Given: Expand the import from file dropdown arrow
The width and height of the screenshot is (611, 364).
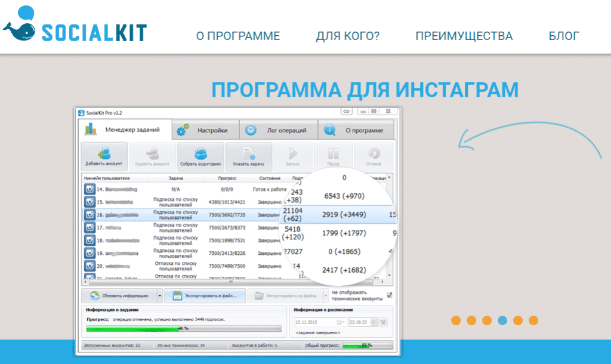Looking at the screenshot, I should pyautogui.click(x=325, y=295).
